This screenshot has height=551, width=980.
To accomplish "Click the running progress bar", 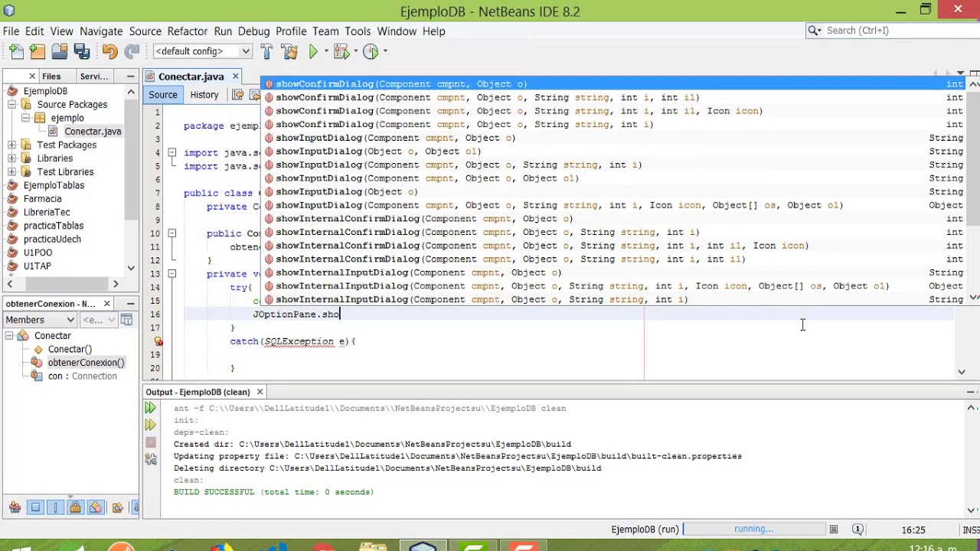I will [753, 529].
